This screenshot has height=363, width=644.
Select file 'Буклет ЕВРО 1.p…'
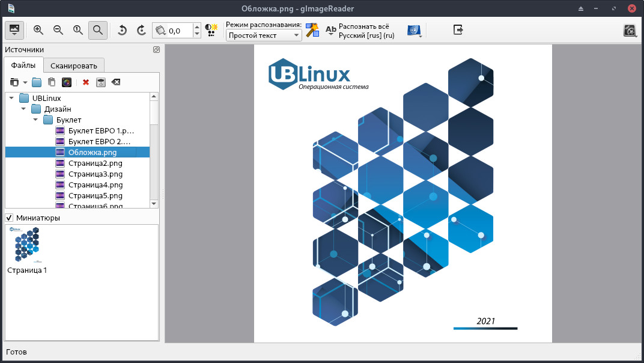point(77,131)
